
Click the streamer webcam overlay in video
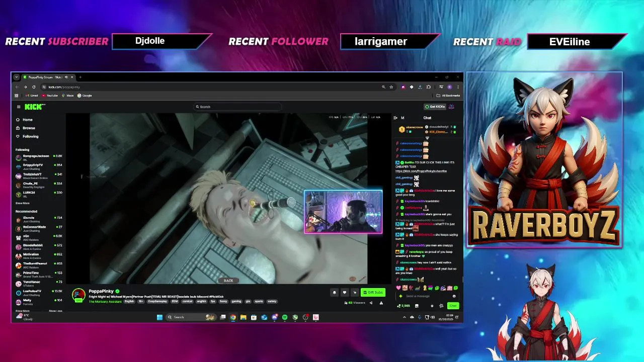click(x=343, y=212)
